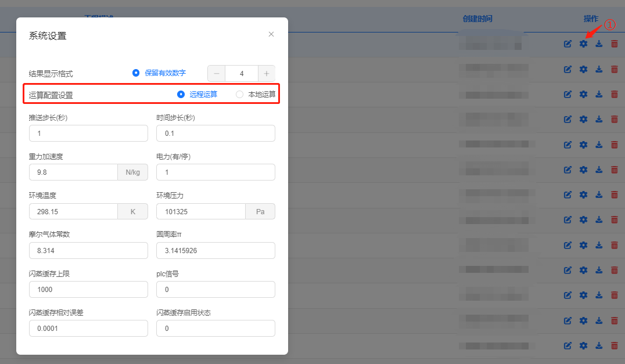Decrease significant digits with minus button
The height and width of the screenshot is (364, 625).
pyautogui.click(x=217, y=73)
